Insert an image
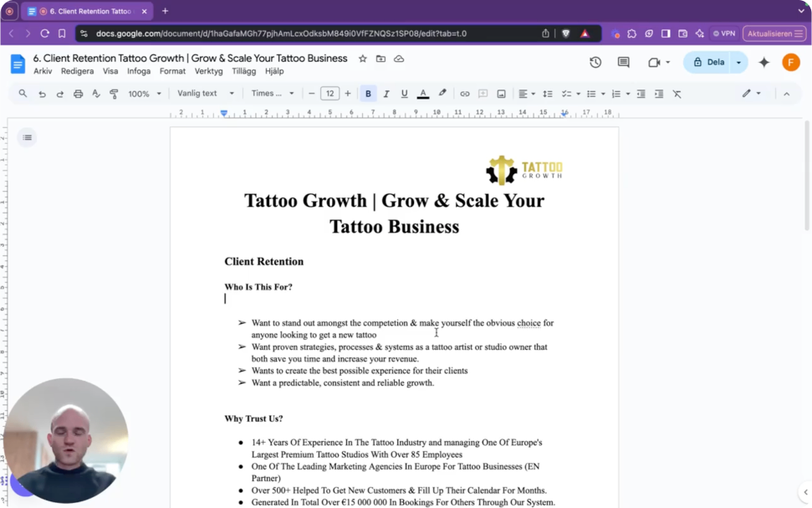 pos(501,94)
